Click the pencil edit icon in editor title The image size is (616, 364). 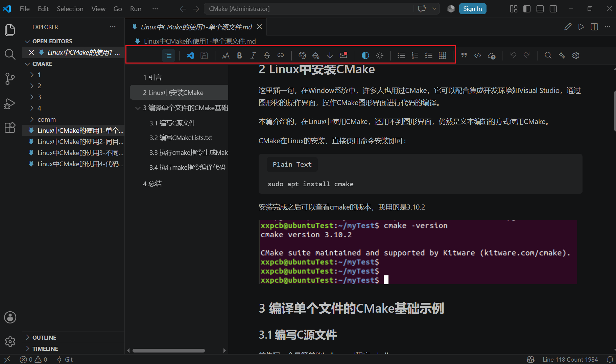click(x=568, y=27)
